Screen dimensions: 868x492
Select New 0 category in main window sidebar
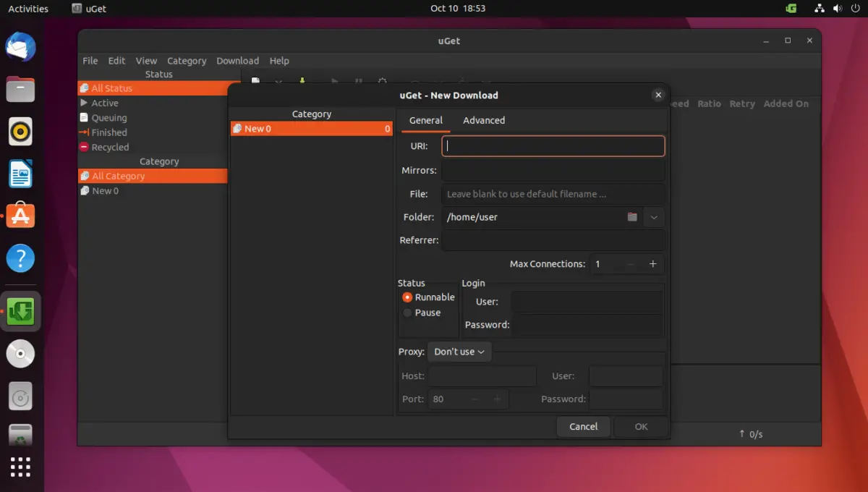pos(153,191)
